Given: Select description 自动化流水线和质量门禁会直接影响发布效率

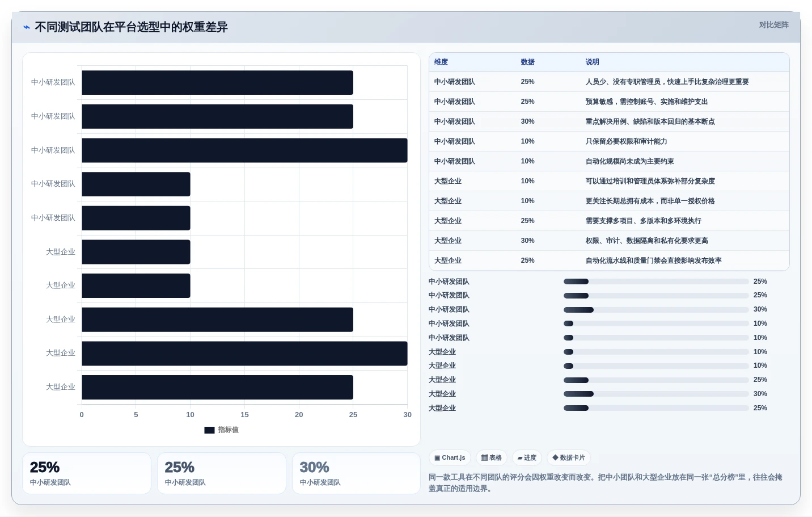Looking at the screenshot, I should [x=653, y=260].
